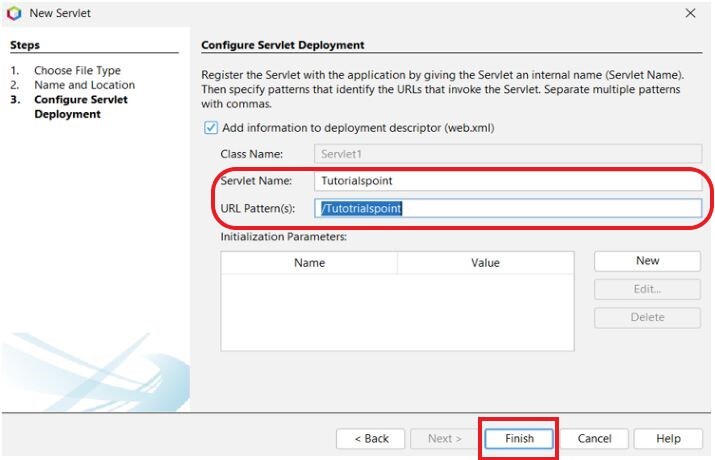Close the New Servlet dialog

pos(690,13)
